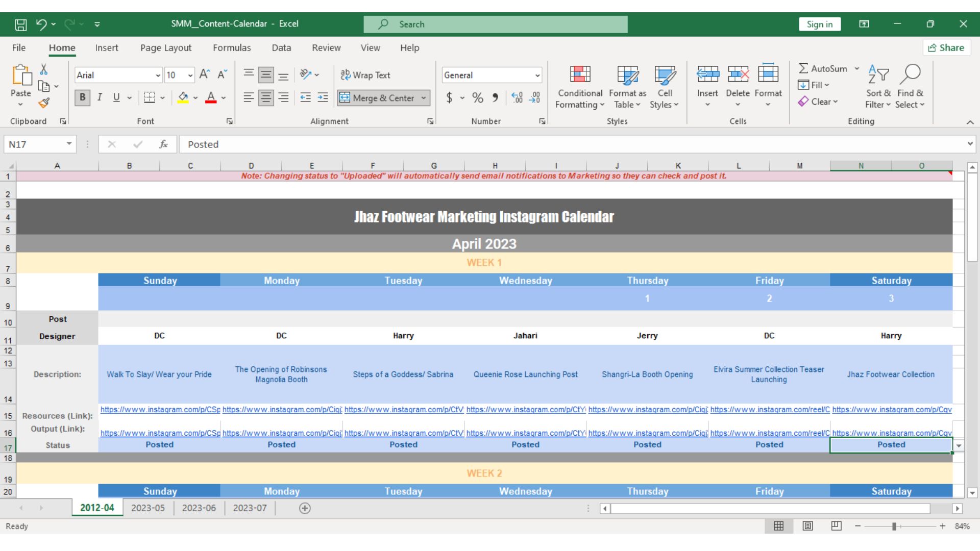Open Find & Select magnifier icon
This screenshot has width=980, height=551.
coord(910,74)
